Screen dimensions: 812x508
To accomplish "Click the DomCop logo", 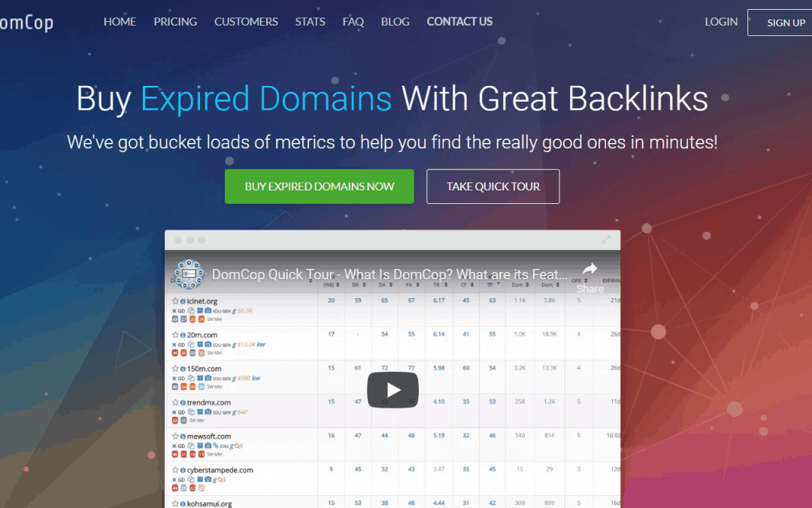I will [26, 23].
